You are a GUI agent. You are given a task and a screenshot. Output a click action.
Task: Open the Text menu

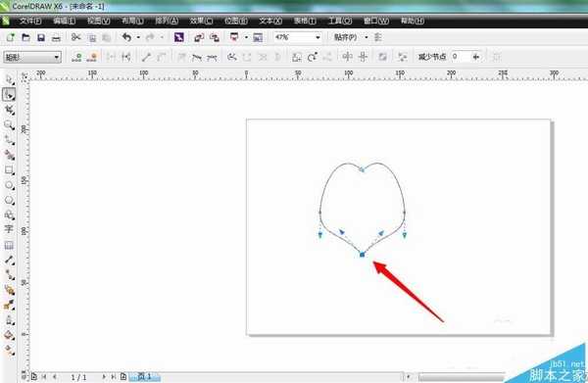click(x=270, y=21)
